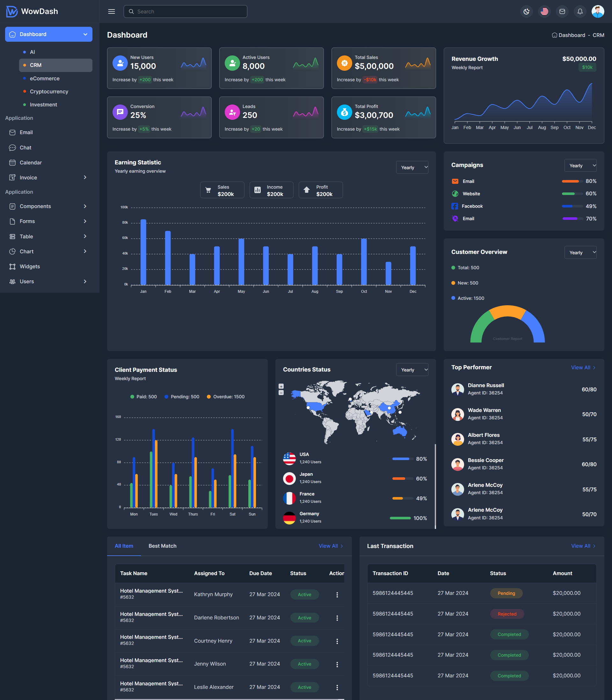Click the map zoom-in control
Screen dimensions: 612x700
[x=281, y=386]
